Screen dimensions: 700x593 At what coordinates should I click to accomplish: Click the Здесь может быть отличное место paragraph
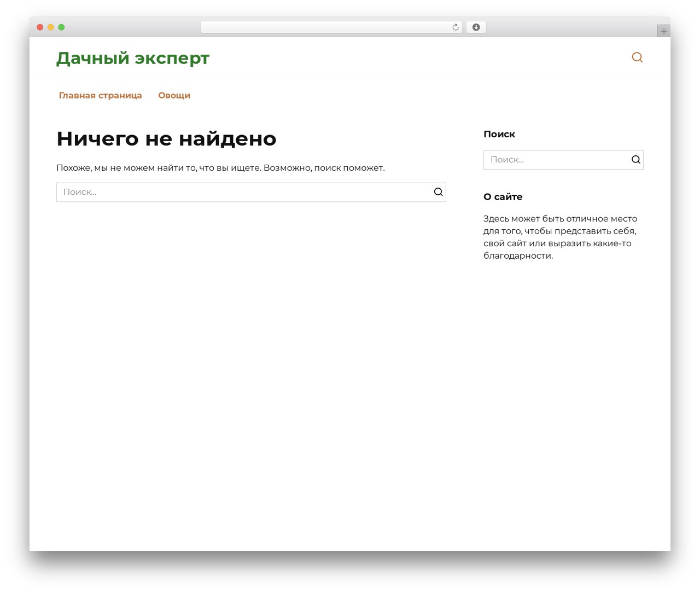(561, 237)
